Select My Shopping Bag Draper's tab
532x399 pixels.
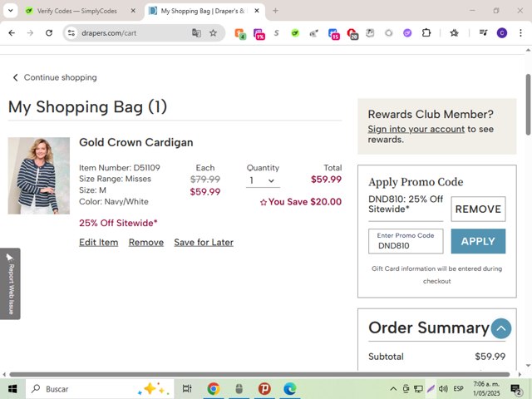(203, 11)
